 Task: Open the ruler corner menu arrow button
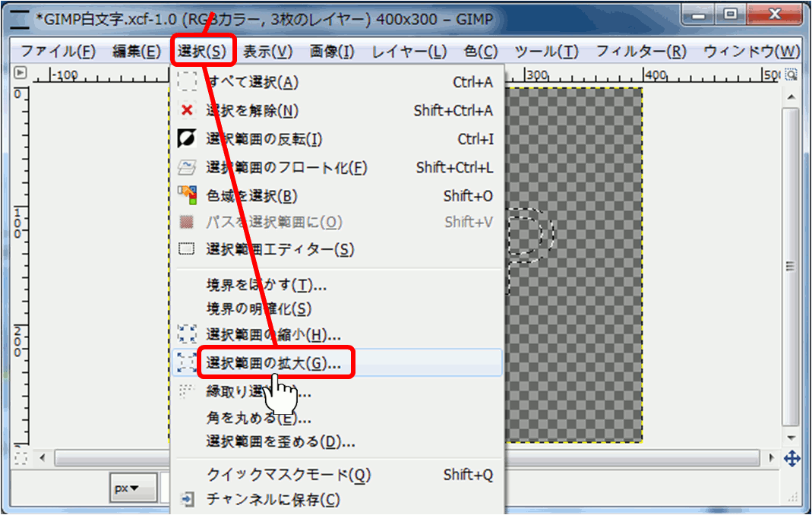21,74
